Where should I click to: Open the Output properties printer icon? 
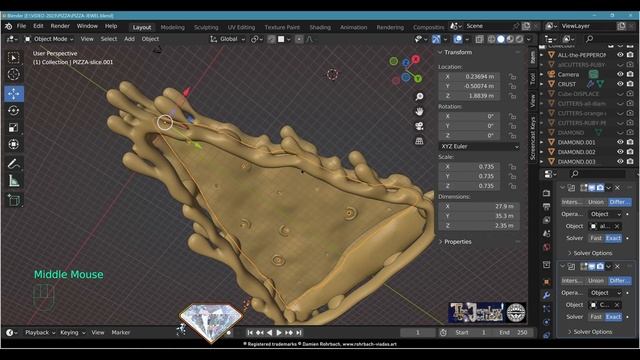547,207
